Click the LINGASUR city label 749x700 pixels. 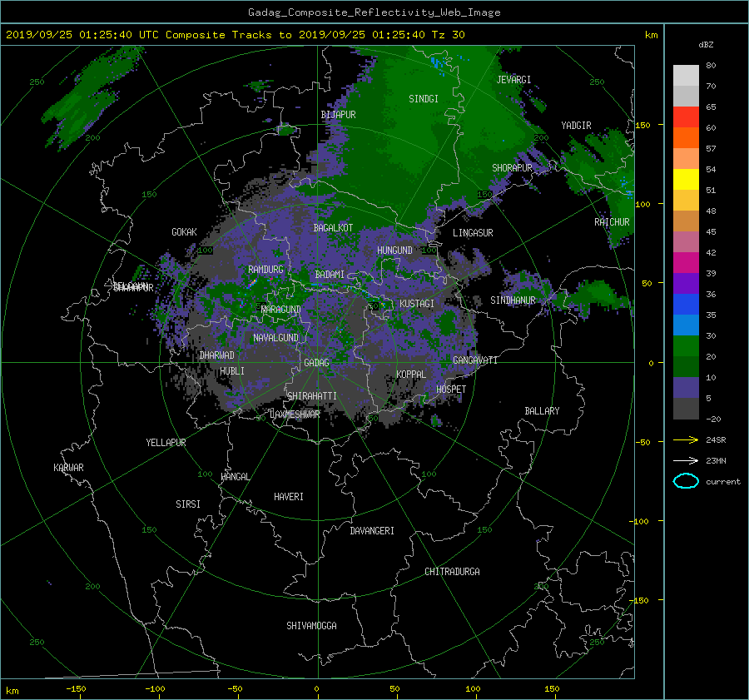pos(473,233)
